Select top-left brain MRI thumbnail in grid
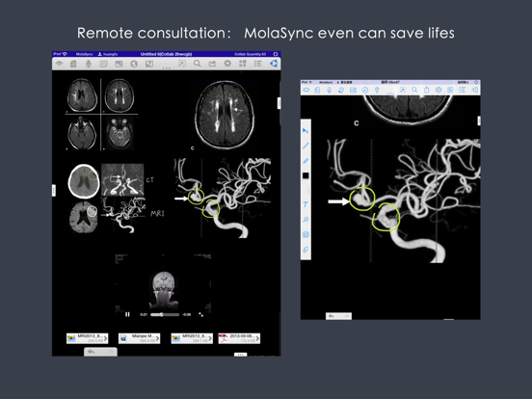 coord(82,95)
